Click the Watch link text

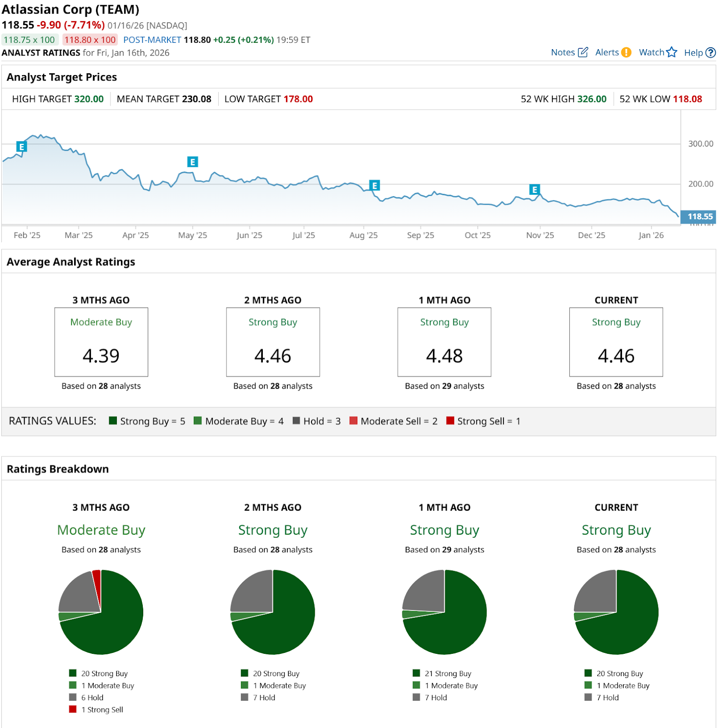[651, 52]
